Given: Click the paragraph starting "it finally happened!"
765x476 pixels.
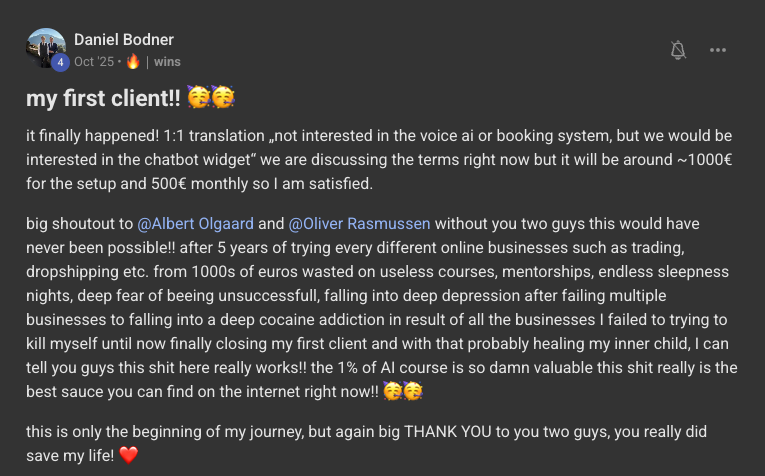Looking at the screenshot, I should coord(380,156).
